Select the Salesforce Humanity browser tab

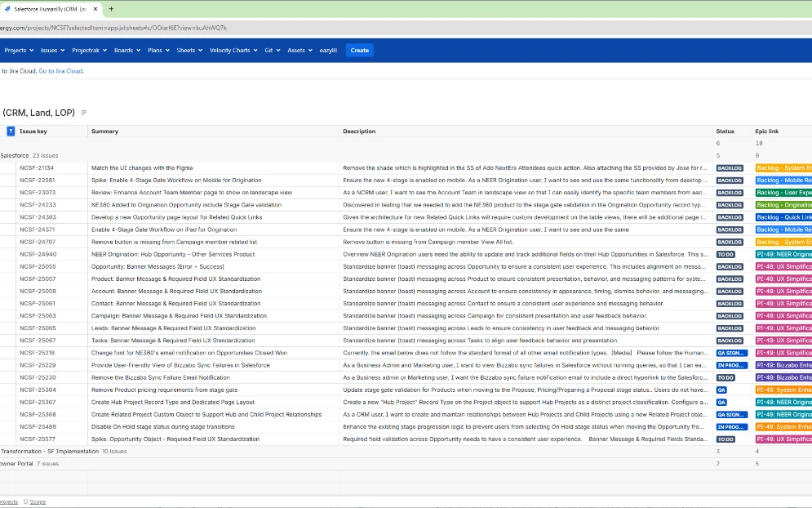[x=50, y=9]
